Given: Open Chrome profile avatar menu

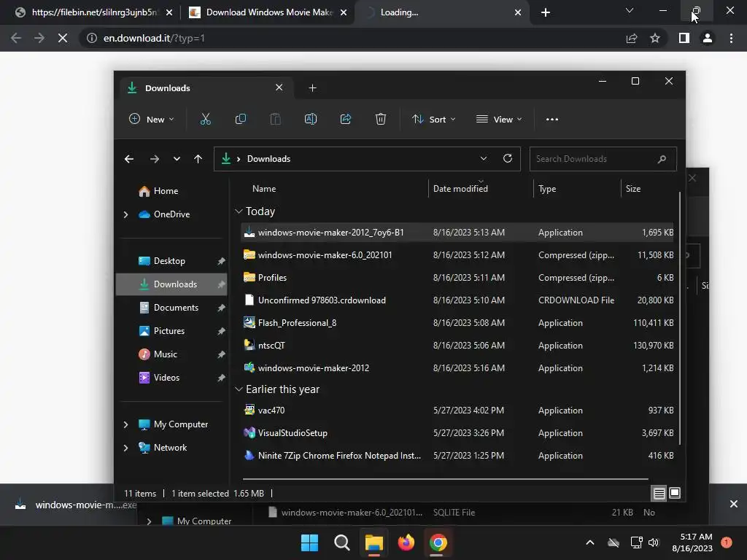Looking at the screenshot, I should point(708,38).
